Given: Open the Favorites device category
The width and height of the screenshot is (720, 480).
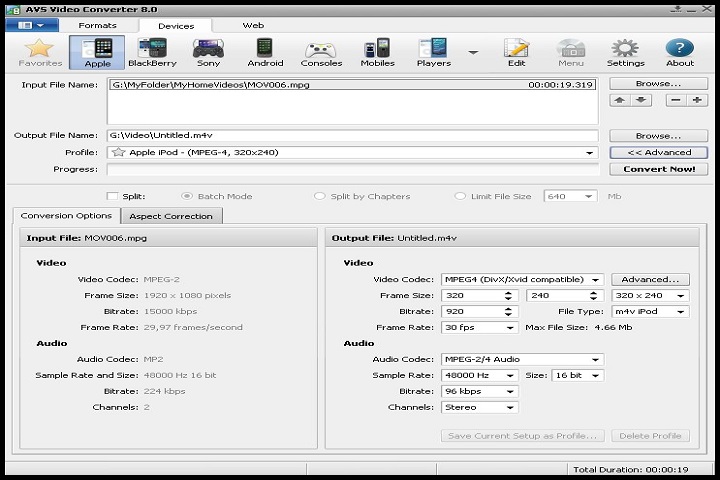Looking at the screenshot, I should [40, 53].
